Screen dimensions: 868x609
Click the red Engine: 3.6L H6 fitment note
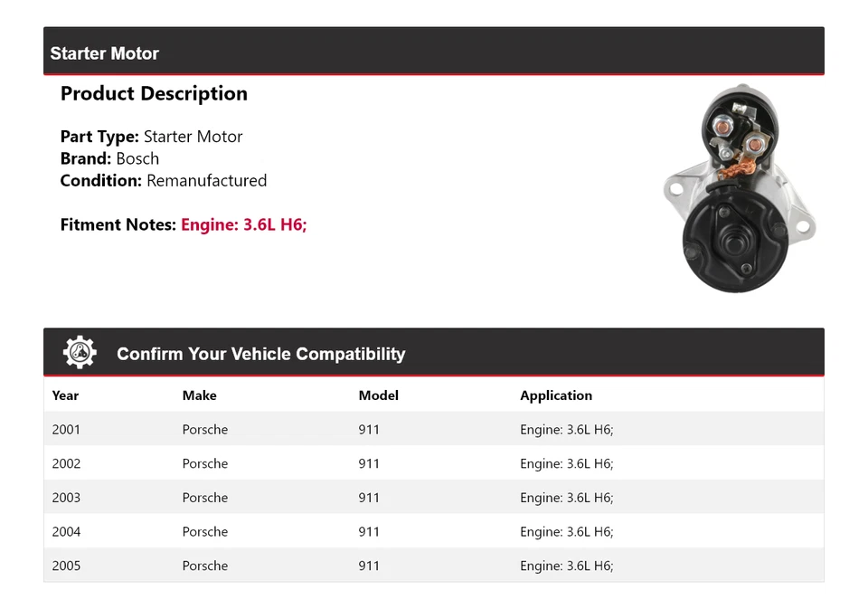point(244,224)
